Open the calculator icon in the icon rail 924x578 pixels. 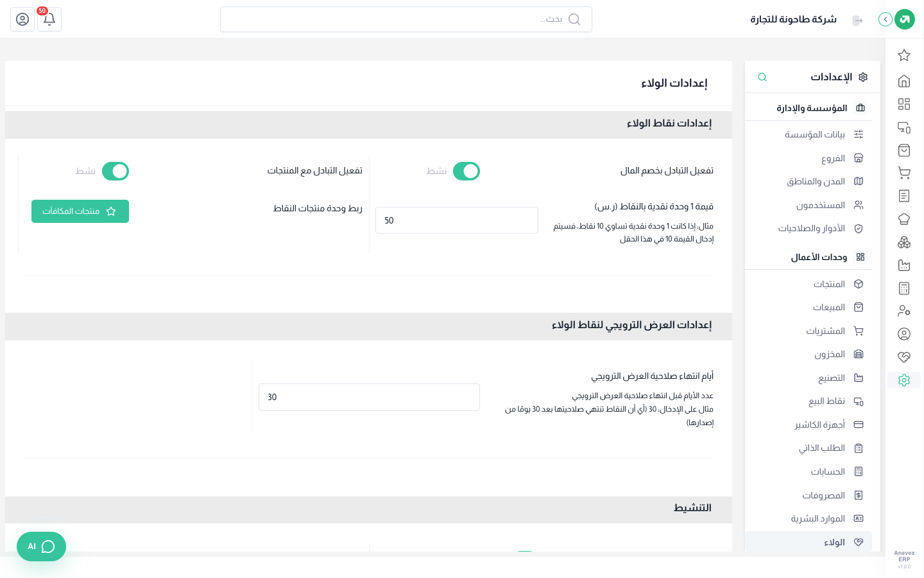point(904,288)
